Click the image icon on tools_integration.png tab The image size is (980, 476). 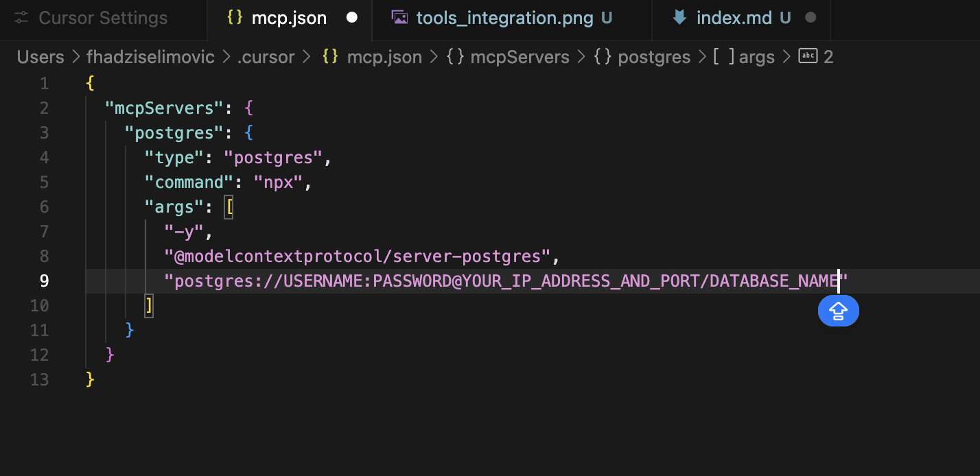399,18
